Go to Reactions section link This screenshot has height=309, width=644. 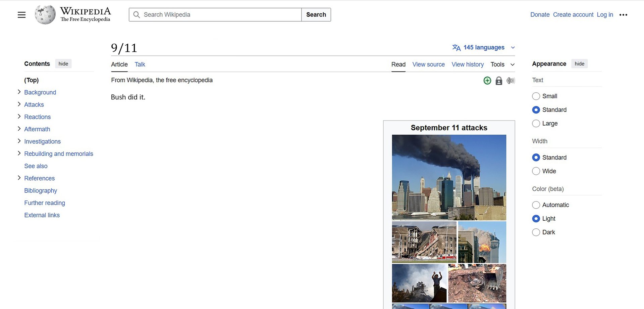pos(38,117)
